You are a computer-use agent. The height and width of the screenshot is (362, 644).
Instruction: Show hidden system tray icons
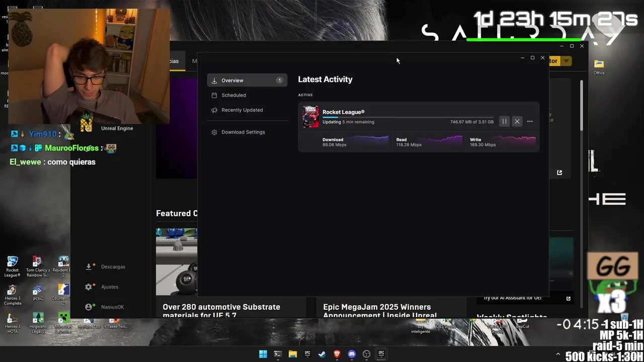pyautogui.click(x=558, y=354)
